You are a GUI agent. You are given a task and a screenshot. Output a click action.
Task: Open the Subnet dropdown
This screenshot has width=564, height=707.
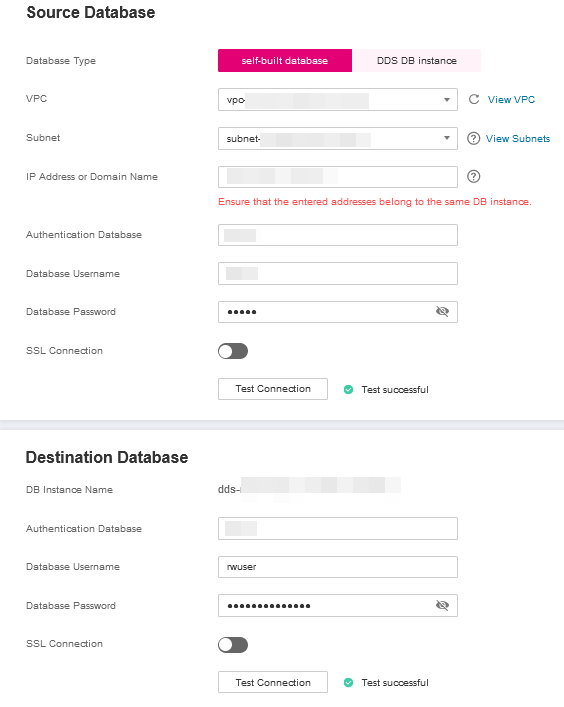(338, 138)
